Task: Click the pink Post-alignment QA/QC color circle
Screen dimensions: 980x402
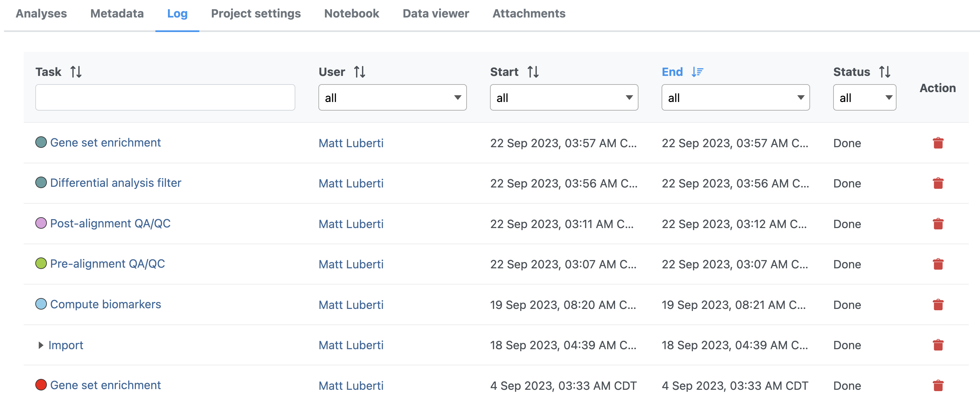Action: click(41, 223)
